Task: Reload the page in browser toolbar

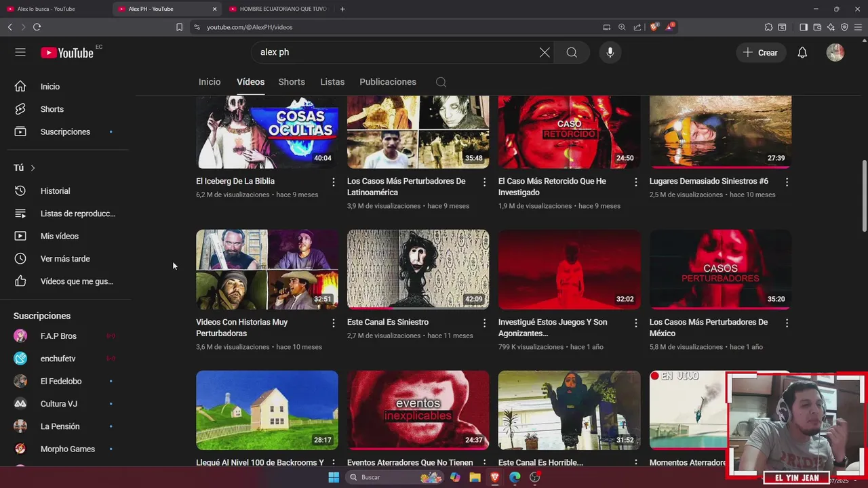Action: point(37,27)
